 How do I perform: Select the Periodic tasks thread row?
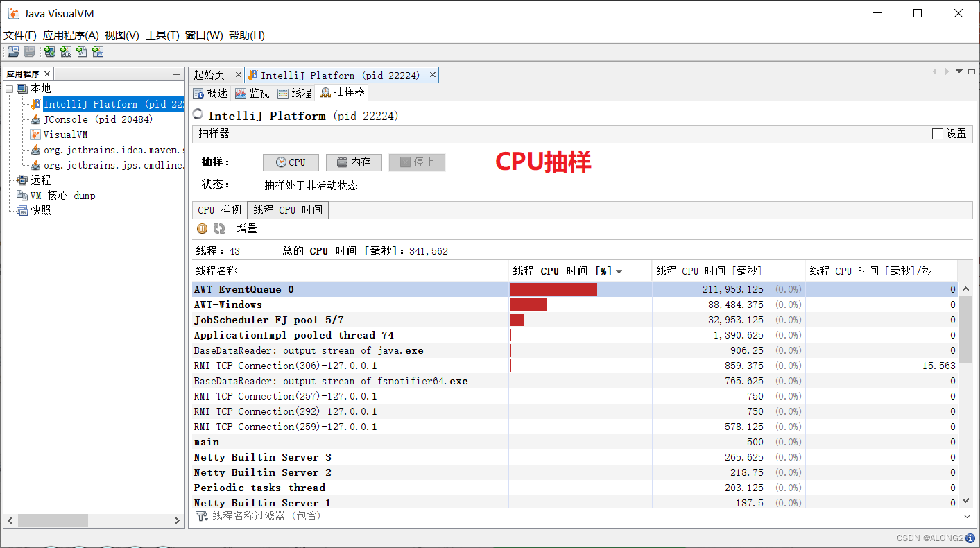click(x=575, y=488)
